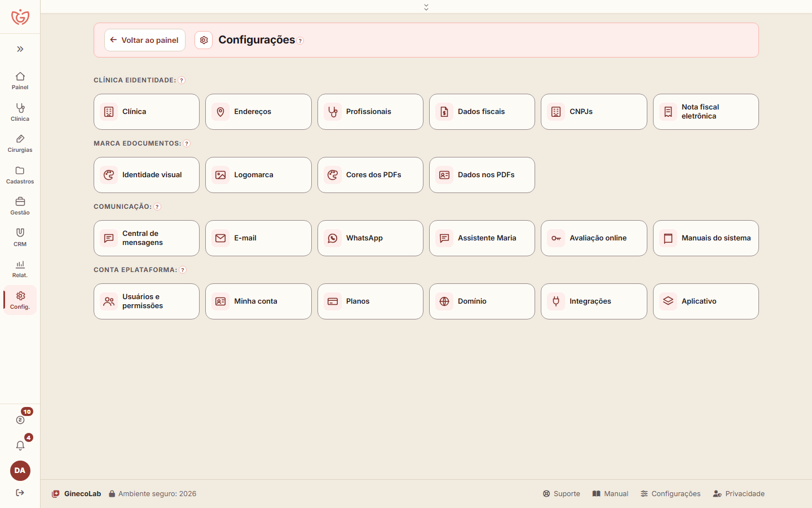The height and width of the screenshot is (508, 812).
Task: Expand the sidebar with double-chevron icon
Action: coord(20,49)
